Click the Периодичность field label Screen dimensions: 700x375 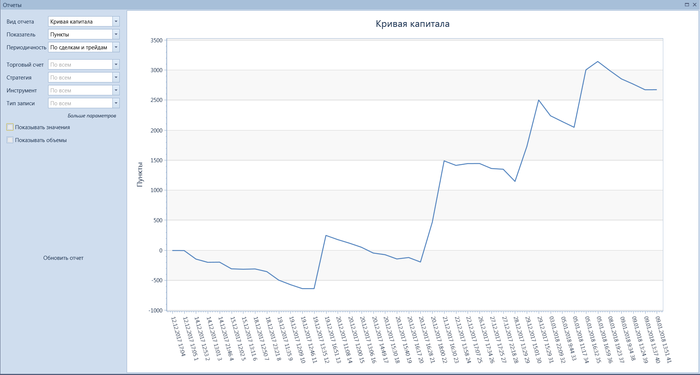[x=26, y=47]
